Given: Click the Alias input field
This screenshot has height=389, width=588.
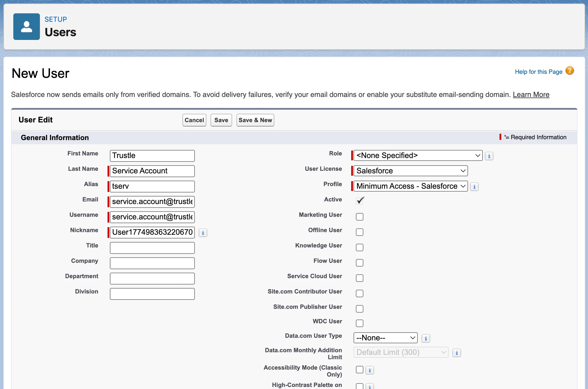Looking at the screenshot, I should click(152, 186).
